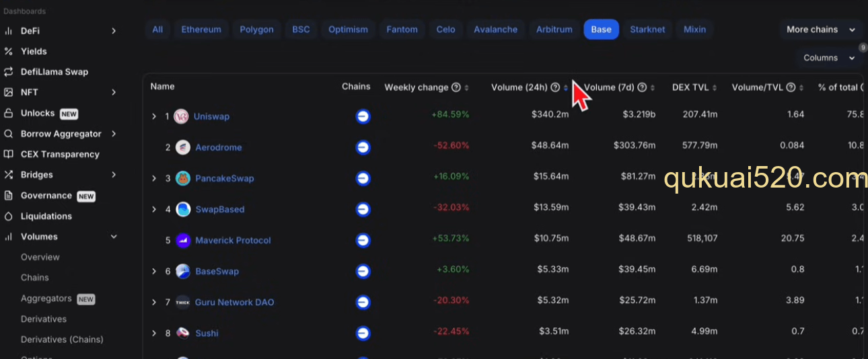Click the SwapBased logo icon

[183, 209]
